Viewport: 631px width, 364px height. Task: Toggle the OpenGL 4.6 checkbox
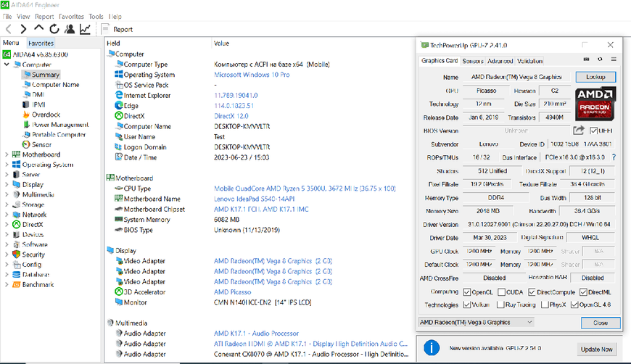point(574,305)
